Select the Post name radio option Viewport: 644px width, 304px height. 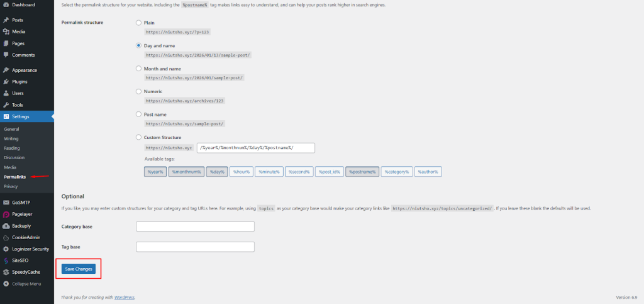tap(139, 115)
